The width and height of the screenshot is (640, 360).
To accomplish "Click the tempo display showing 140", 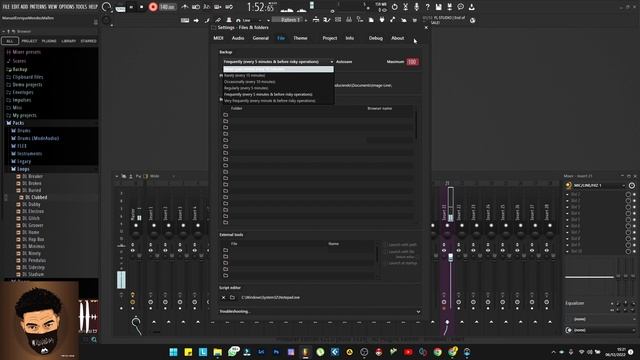I will tap(167, 7).
